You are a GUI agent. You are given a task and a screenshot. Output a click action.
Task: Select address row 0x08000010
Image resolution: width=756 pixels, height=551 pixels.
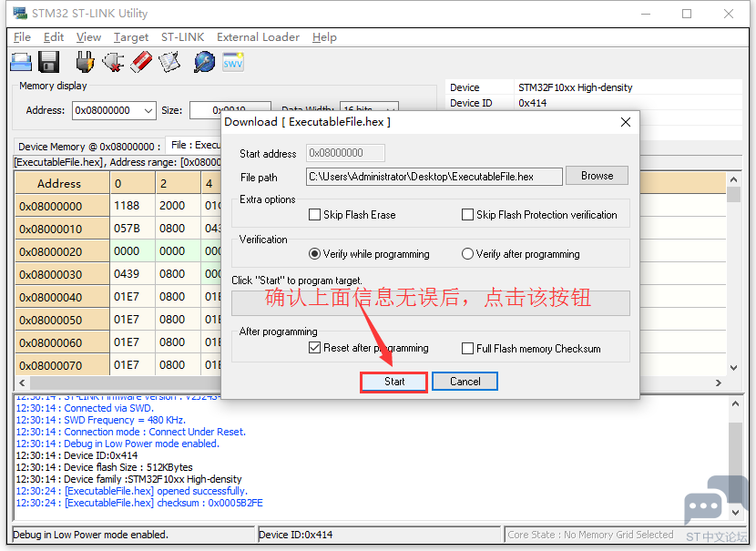click(62, 229)
